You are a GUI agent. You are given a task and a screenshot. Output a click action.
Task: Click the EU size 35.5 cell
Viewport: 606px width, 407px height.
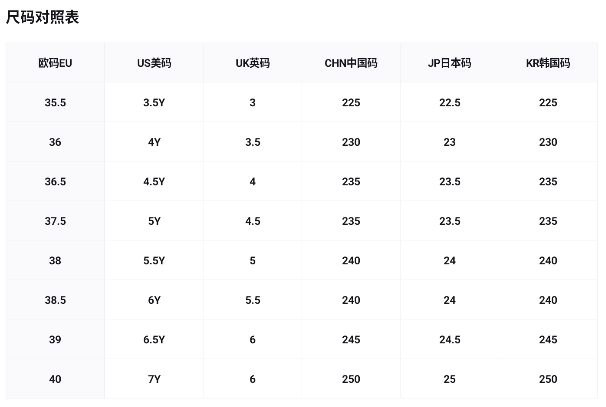pos(55,102)
